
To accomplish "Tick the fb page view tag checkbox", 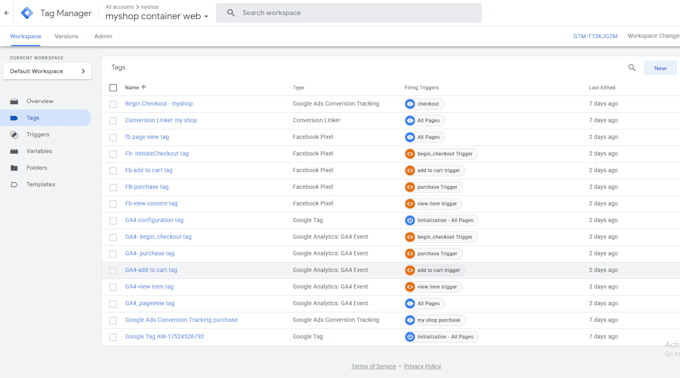I will [113, 137].
